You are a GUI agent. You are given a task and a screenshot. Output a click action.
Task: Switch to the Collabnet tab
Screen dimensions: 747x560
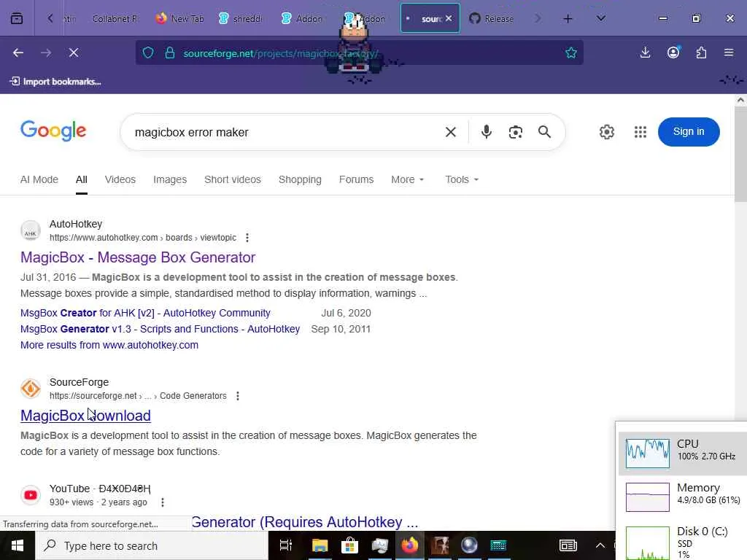(x=114, y=18)
